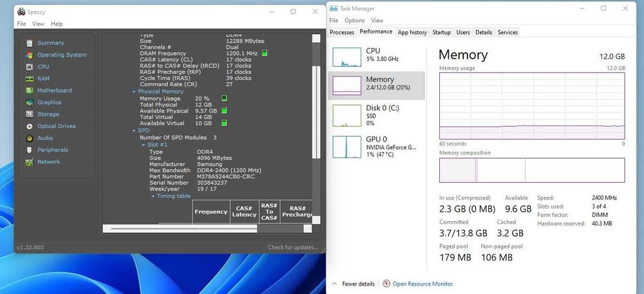Click the Storage drive icon in Speccy
The width and height of the screenshot is (644, 294).
pyautogui.click(x=29, y=115)
